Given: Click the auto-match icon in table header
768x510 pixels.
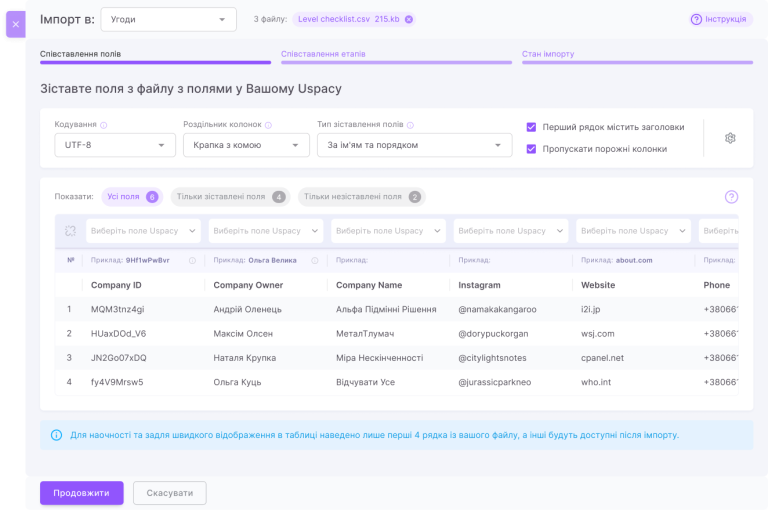Looking at the screenshot, I should pos(71,231).
